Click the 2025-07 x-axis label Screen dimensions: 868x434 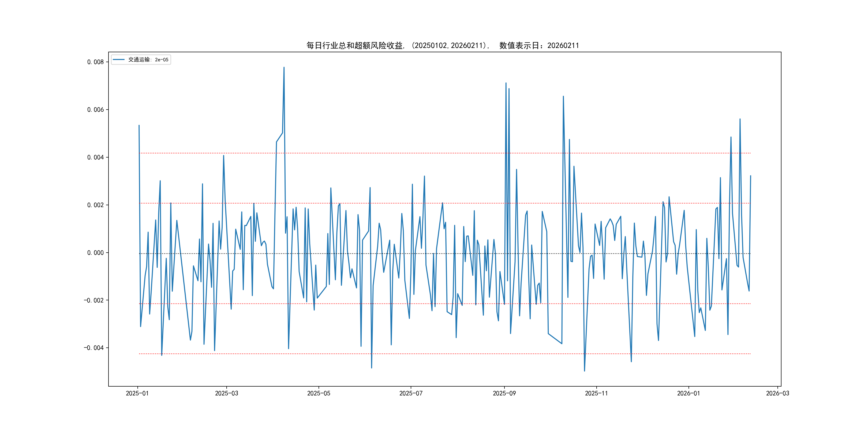(411, 393)
